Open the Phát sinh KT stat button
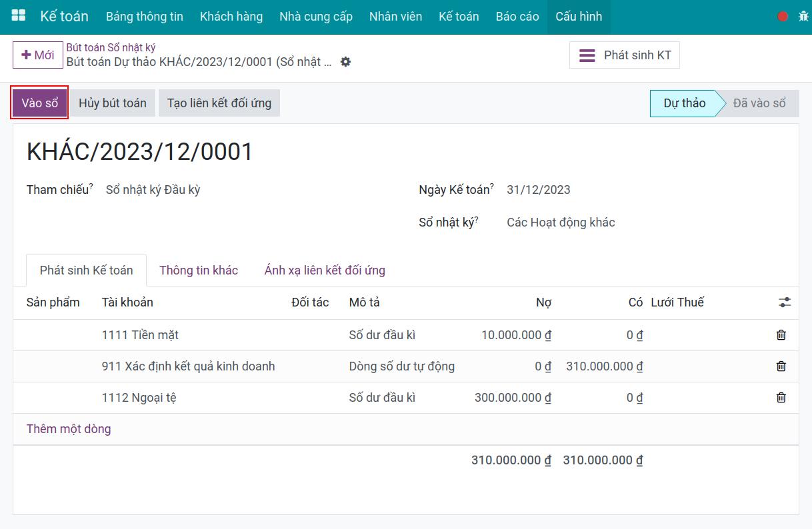The image size is (812, 529). pyautogui.click(x=625, y=55)
